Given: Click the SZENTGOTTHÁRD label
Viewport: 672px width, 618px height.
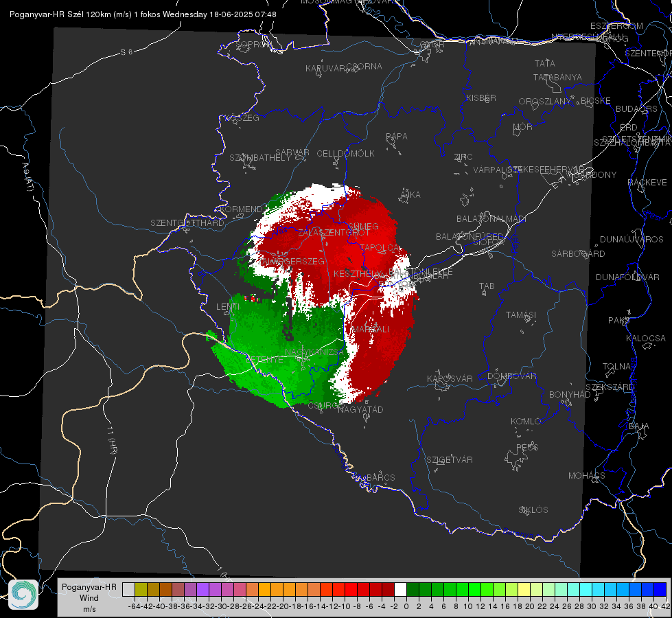Looking at the screenshot, I should [187, 223].
